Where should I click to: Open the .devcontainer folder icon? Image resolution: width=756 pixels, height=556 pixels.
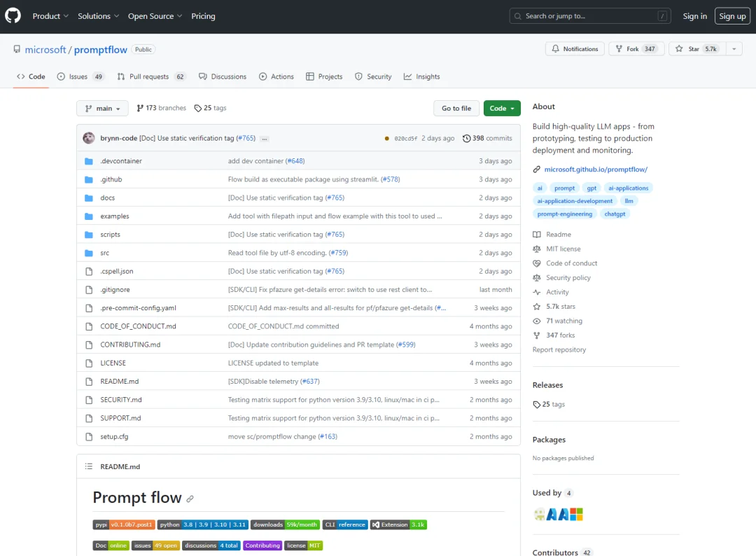(x=89, y=161)
